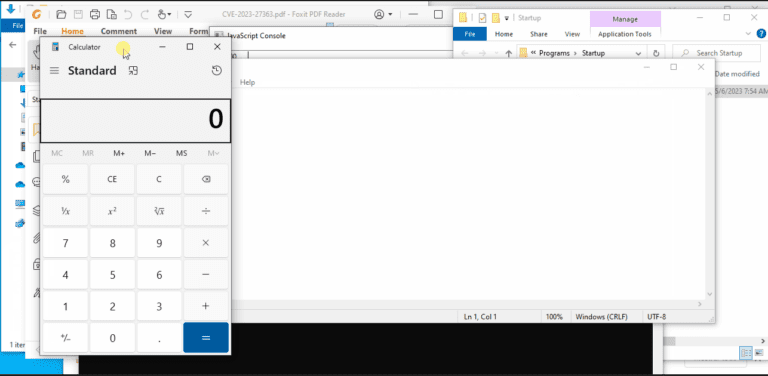768x376 pixels.
Task: Open Foxit touch mode hand dropdown
Action: coord(165,14)
